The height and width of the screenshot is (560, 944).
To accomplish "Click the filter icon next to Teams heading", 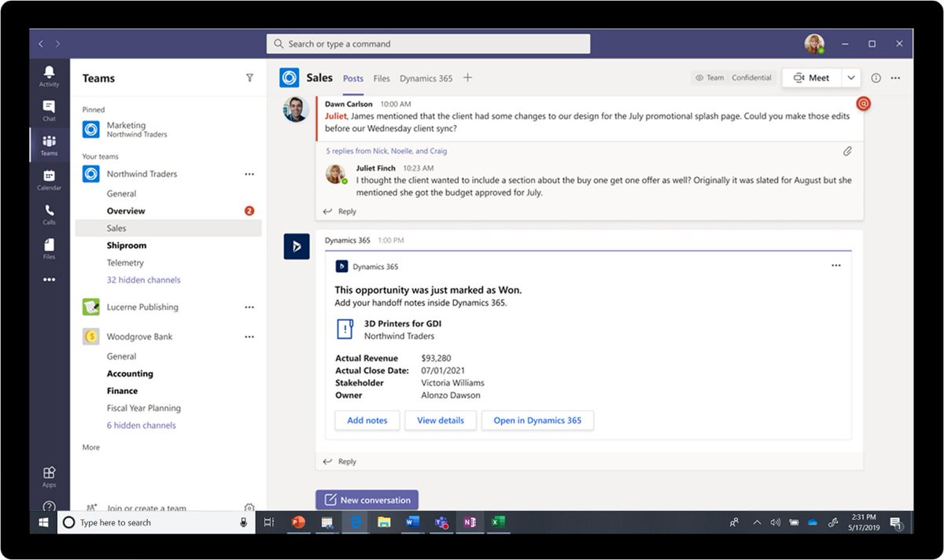I will [x=249, y=78].
